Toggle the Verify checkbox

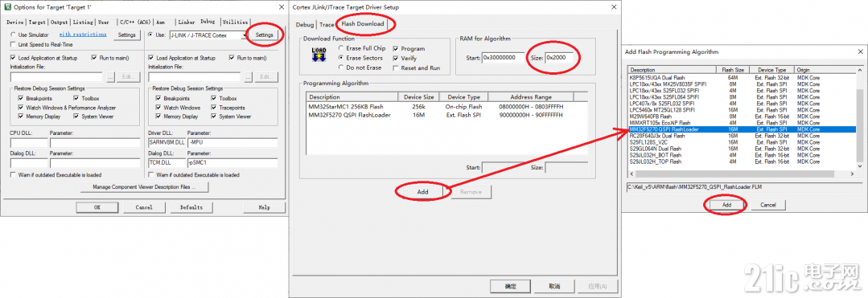click(x=396, y=58)
